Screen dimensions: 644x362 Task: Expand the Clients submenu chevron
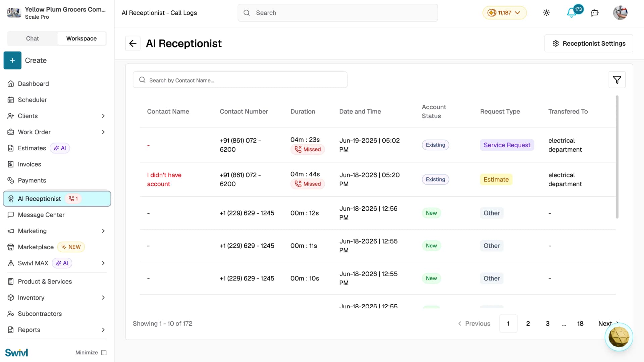[103, 116]
